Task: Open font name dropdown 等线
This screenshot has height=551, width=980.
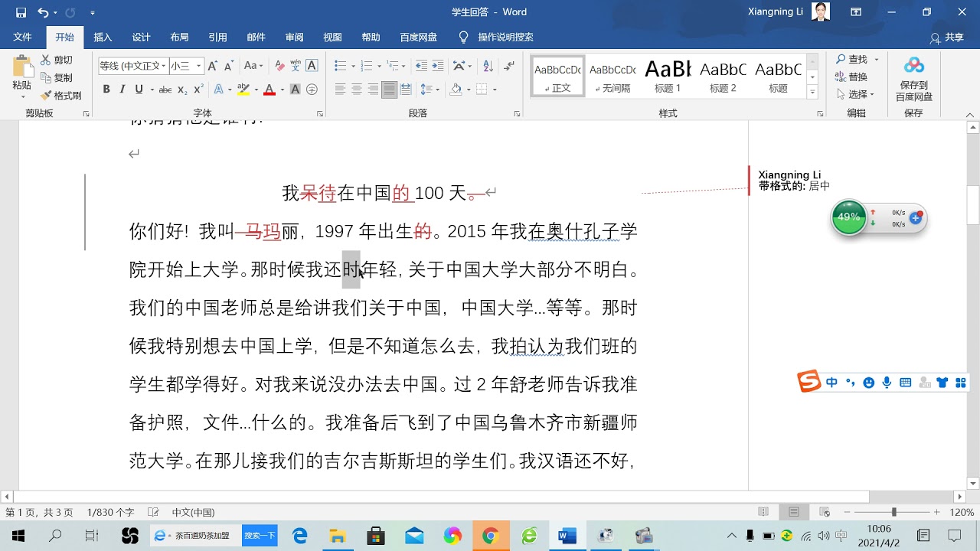Action: pos(164,66)
